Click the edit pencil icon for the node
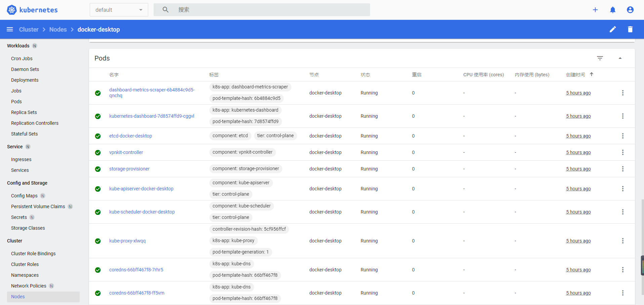The height and width of the screenshot is (305, 644). (613, 29)
